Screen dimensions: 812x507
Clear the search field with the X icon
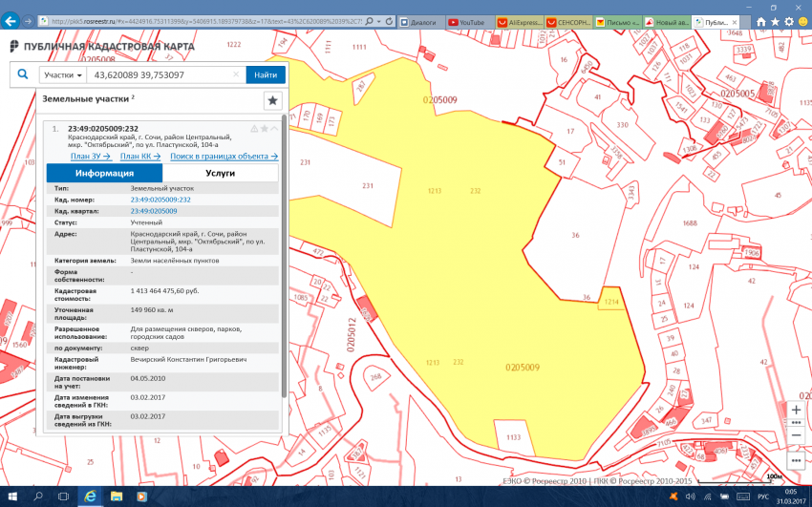coord(237,74)
